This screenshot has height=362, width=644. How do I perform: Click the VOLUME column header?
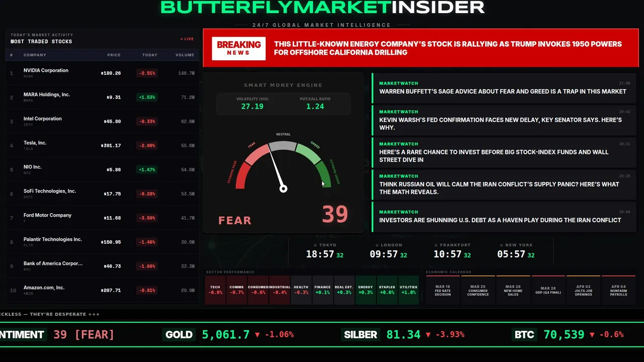tap(185, 55)
